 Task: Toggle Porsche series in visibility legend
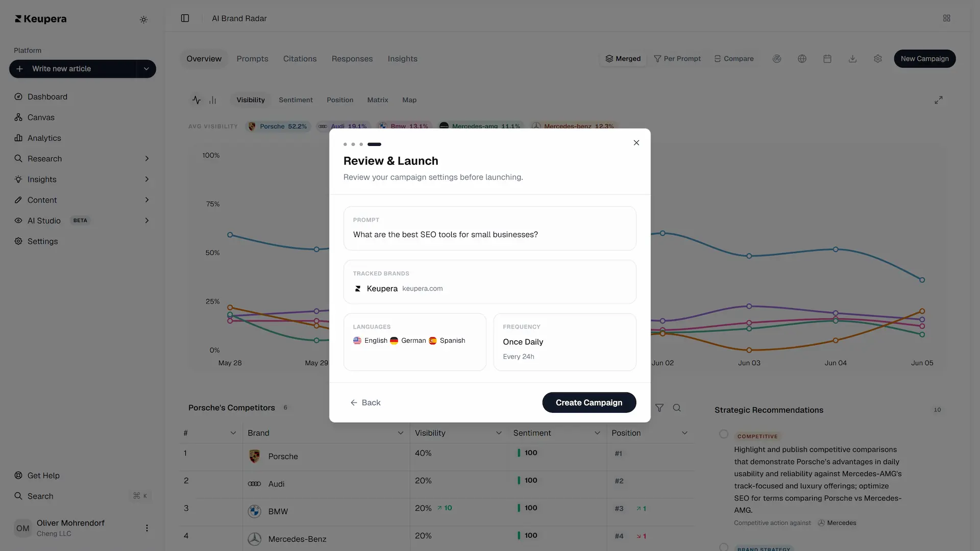tap(278, 126)
